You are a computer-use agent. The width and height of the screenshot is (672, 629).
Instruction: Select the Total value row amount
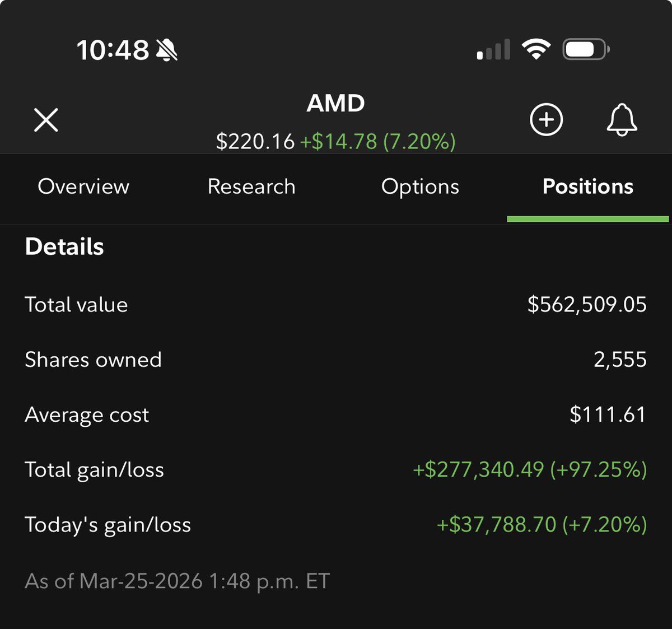point(587,304)
